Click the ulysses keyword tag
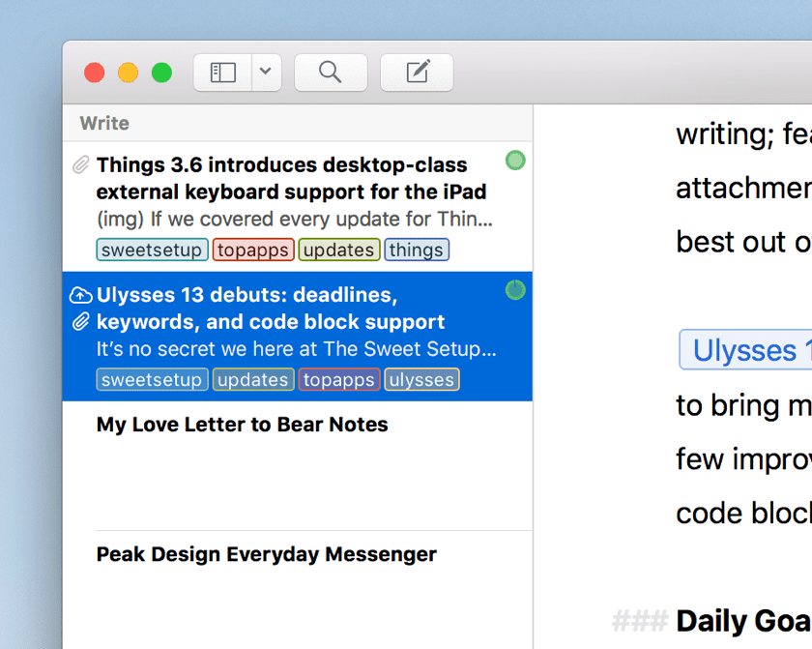 click(x=421, y=379)
